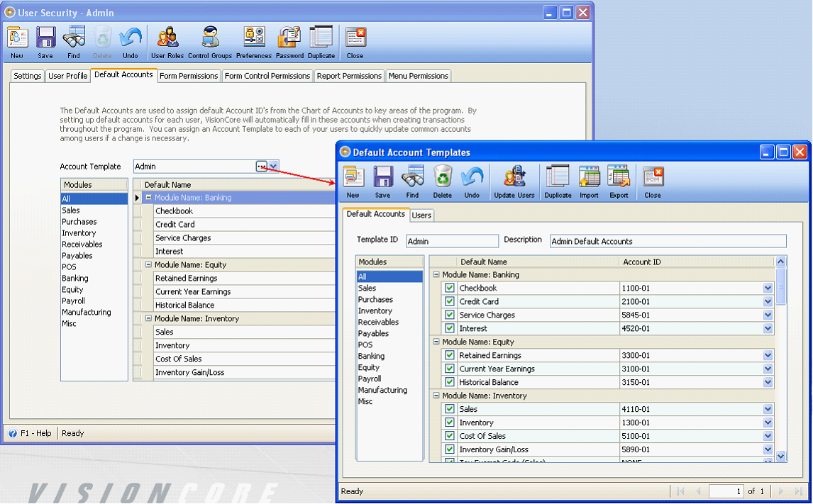
Task: Collapse Module Name: Equity group in templates window
Action: tap(436, 342)
